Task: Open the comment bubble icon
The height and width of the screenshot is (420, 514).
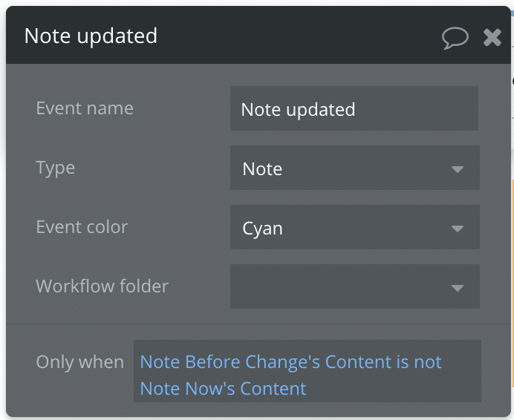Action: pyautogui.click(x=455, y=37)
